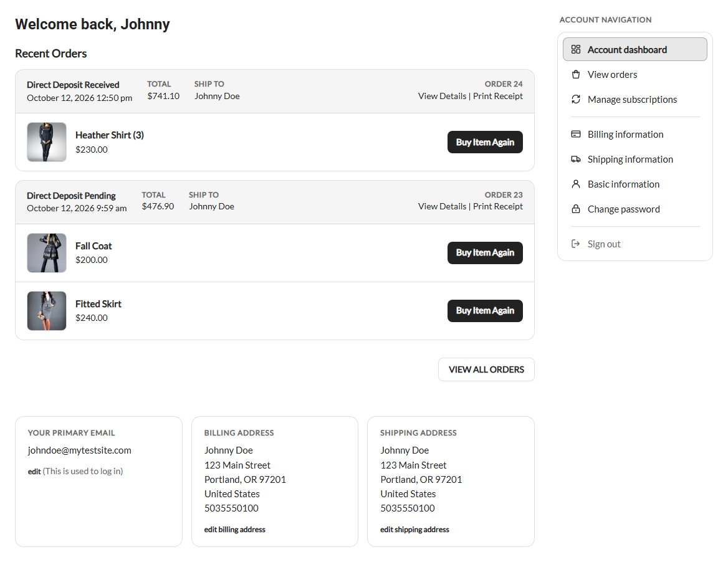Image resolution: width=728 pixels, height=562 pixels.
Task: Open the Fitted Skirt product thumbnail
Action: (46, 311)
